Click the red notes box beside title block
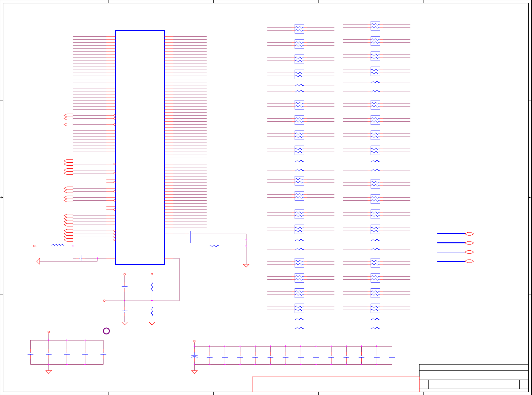 (335, 384)
